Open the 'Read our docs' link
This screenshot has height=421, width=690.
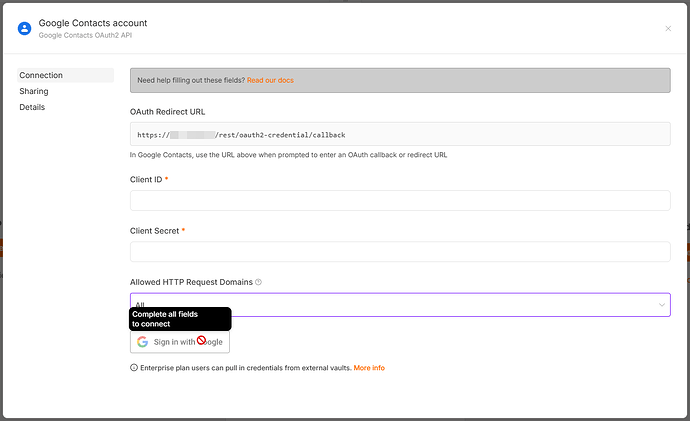(x=270, y=80)
